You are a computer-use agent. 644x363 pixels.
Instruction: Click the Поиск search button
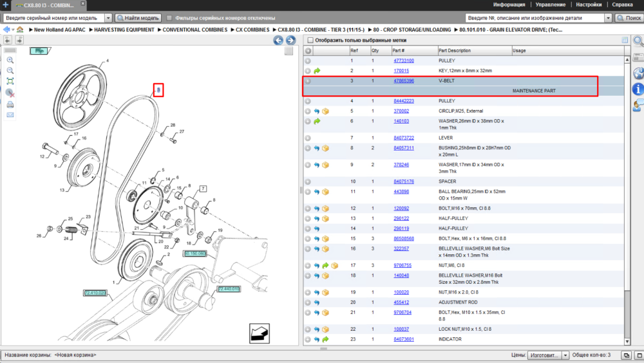[x=629, y=18]
